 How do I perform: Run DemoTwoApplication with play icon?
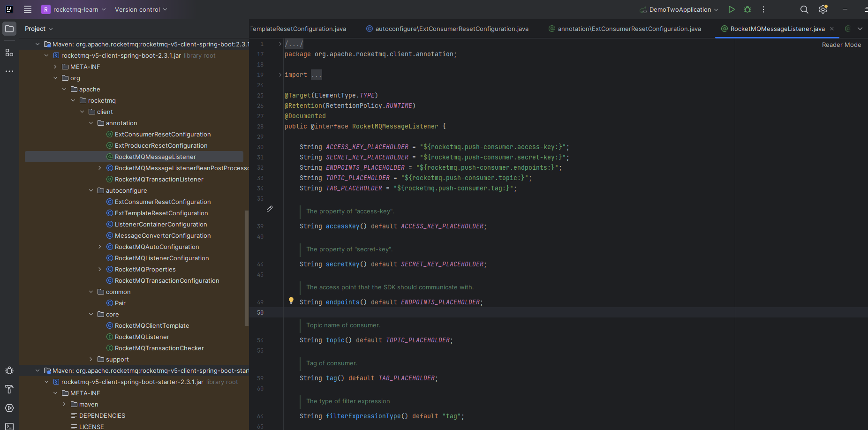[732, 9]
